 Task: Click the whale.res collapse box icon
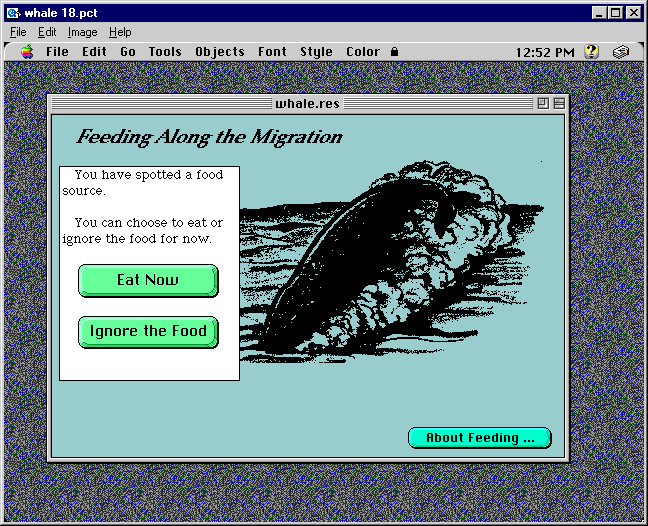click(559, 103)
